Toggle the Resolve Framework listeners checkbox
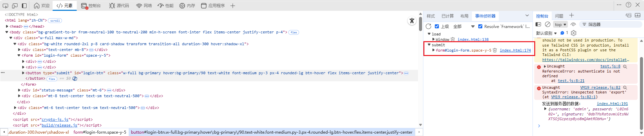Viewport: 644px width, 136px height. point(480,26)
